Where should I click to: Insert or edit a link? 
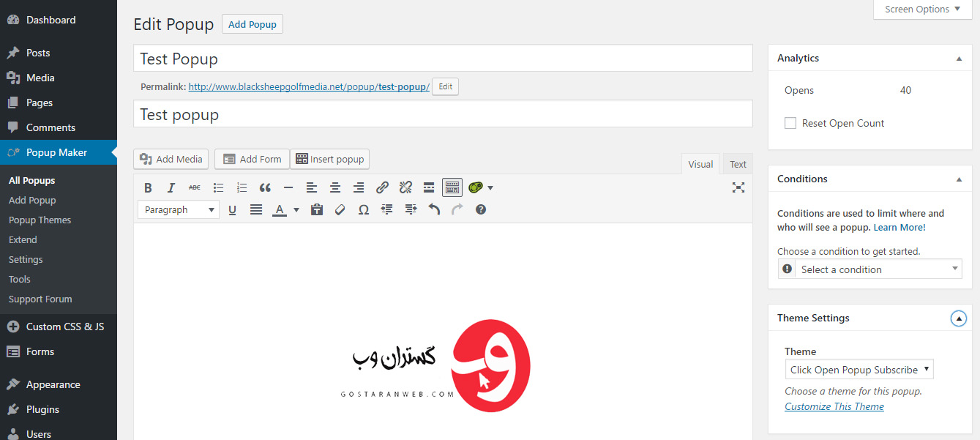pyautogui.click(x=382, y=187)
